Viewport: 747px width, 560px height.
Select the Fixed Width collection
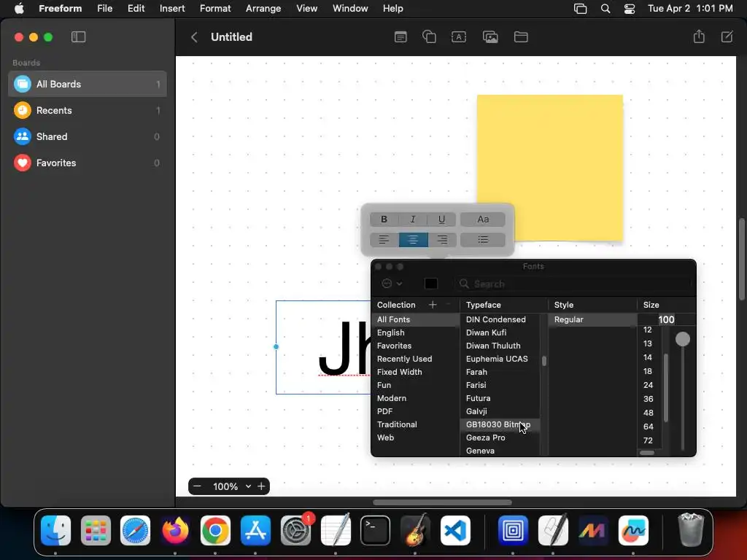pos(415,372)
